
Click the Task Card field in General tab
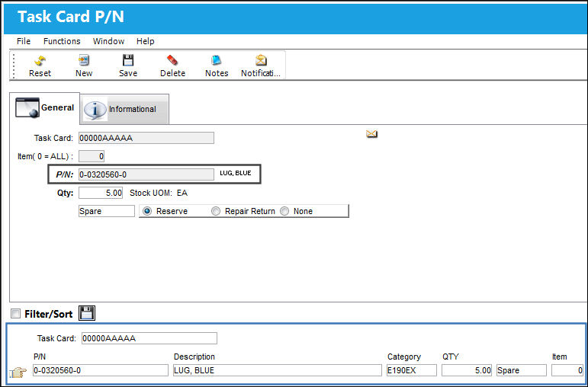coord(146,138)
